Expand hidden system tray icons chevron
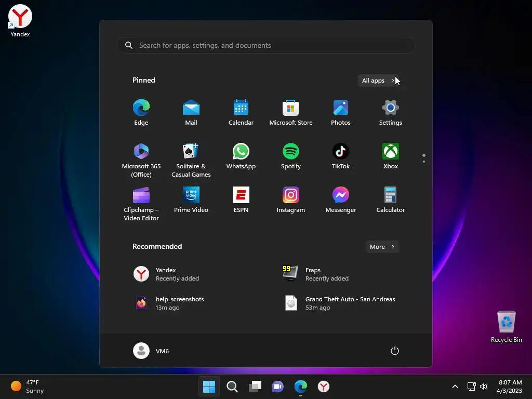The height and width of the screenshot is (399, 532). point(455,387)
